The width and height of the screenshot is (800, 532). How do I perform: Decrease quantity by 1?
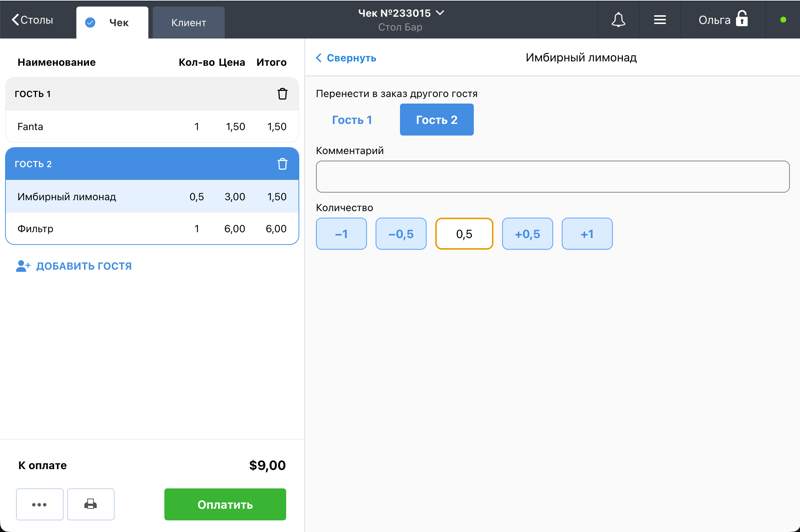click(x=341, y=234)
